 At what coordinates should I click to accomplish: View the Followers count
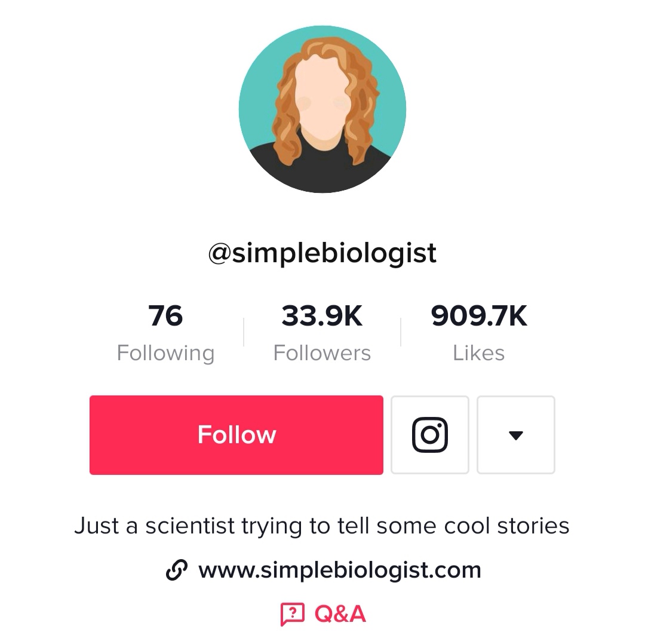322,332
